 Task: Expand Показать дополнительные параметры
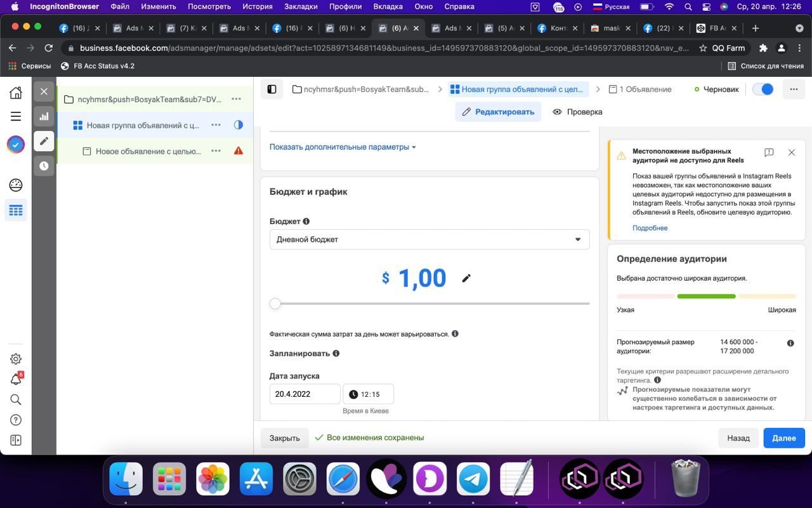tap(343, 147)
